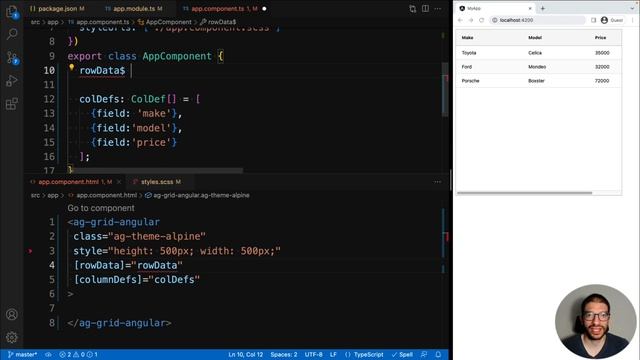Open browser tab search dropdown
The width and height of the screenshot is (640, 360).
(632, 8)
